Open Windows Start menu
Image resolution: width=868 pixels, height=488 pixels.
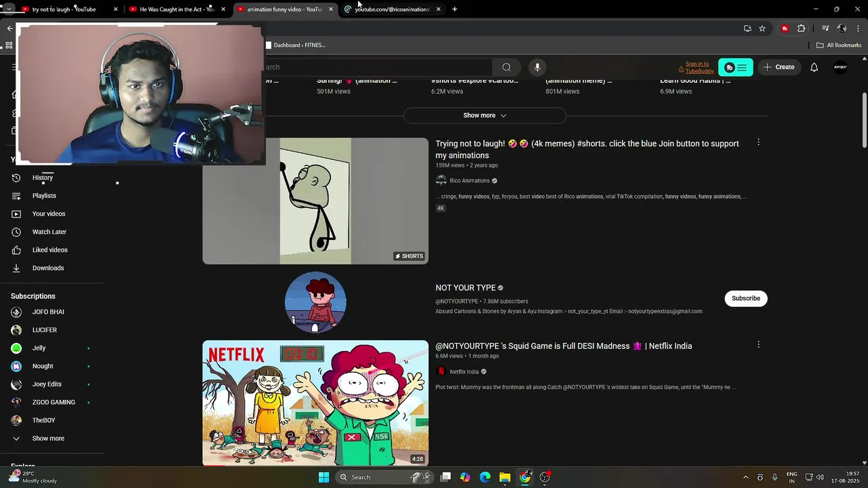[x=323, y=477]
